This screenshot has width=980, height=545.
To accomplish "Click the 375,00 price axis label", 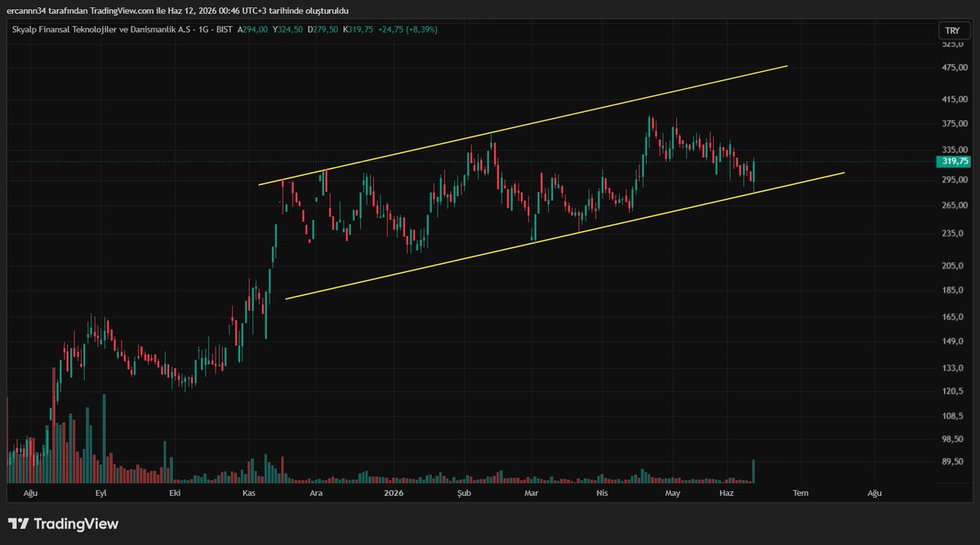I will click(x=954, y=124).
